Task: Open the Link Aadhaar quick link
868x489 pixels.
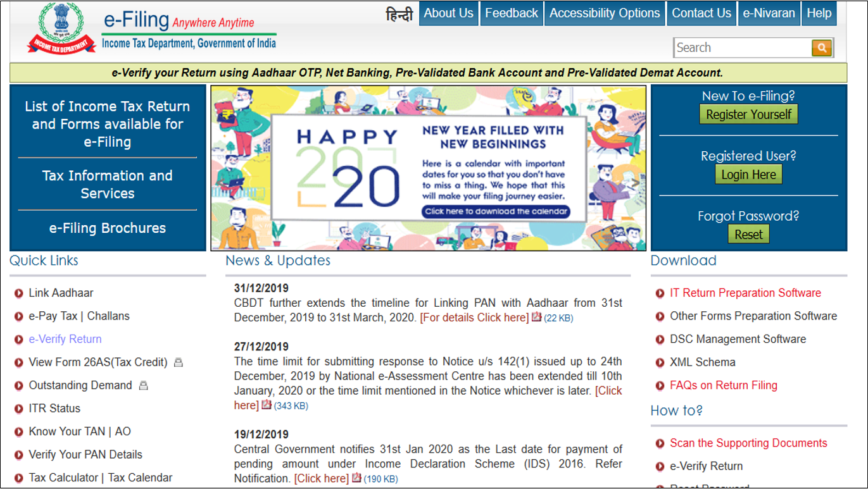Action: click(61, 294)
